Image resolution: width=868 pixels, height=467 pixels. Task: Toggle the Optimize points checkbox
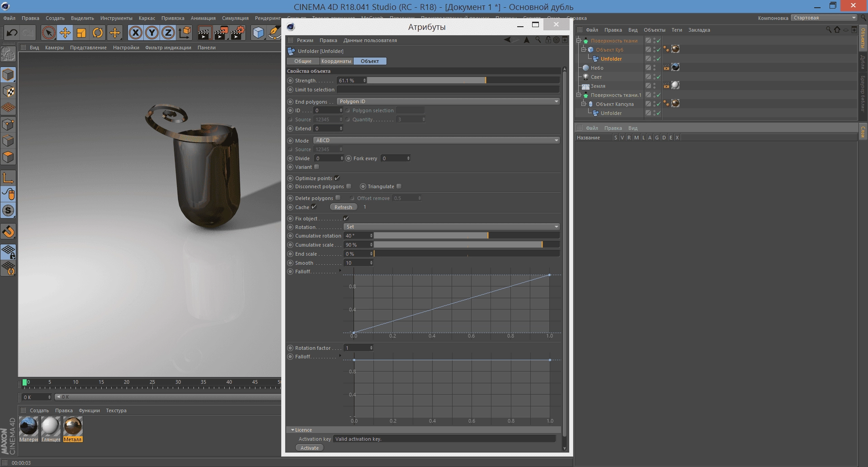coord(337,178)
